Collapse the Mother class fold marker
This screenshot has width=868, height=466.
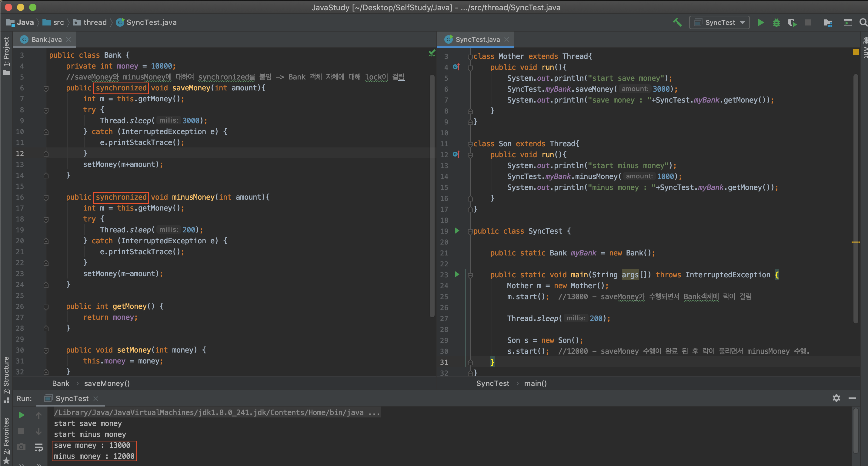pyautogui.click(x=470, y=57)
